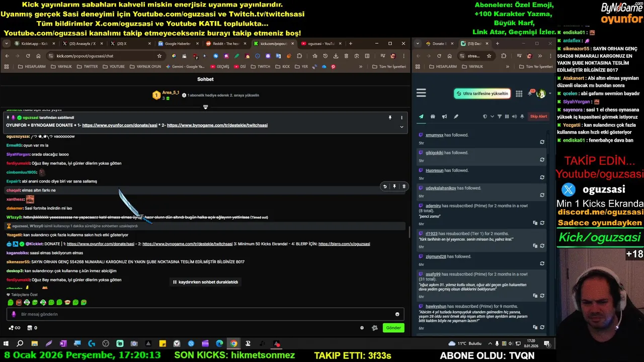This screenshot has width=644, height=362.
Task: Open the gift box tab in recent events
Action: [433, 117]
